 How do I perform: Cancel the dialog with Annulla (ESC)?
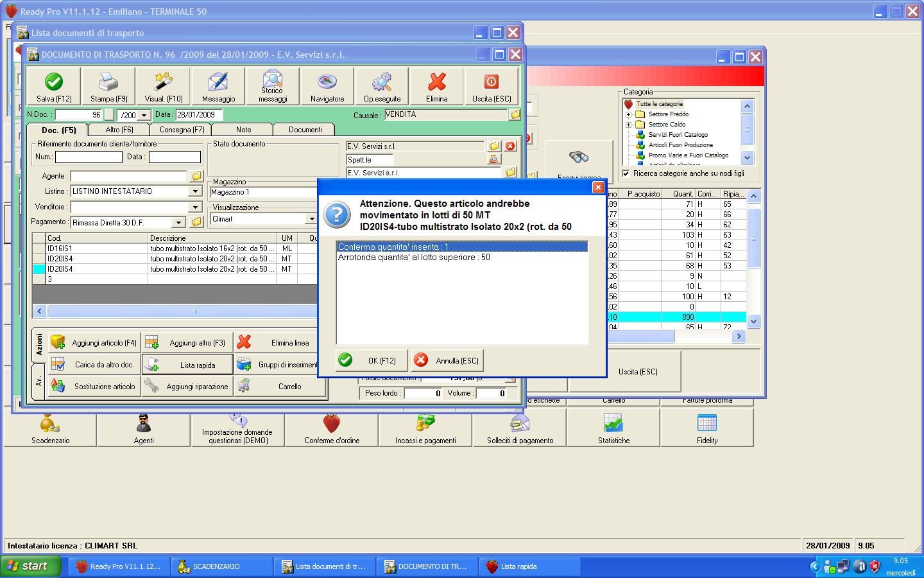point(447,360)
